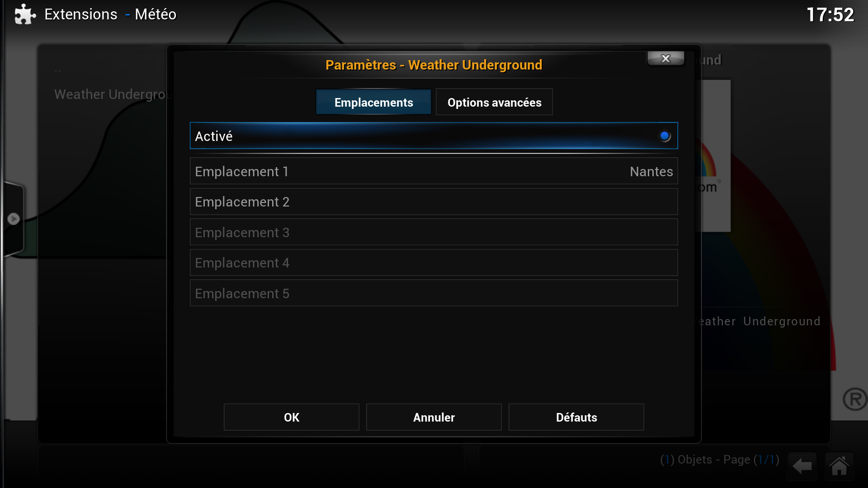Click the back arrow icon
868x488 pixels.
coord(802,466)
